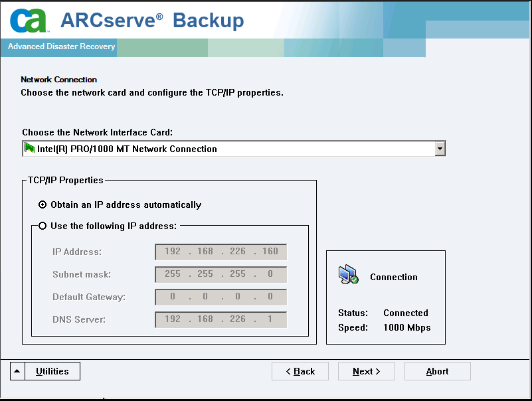Click the IP Address field
The height and width of the screenshot is (401, 532).
(221, 252)
